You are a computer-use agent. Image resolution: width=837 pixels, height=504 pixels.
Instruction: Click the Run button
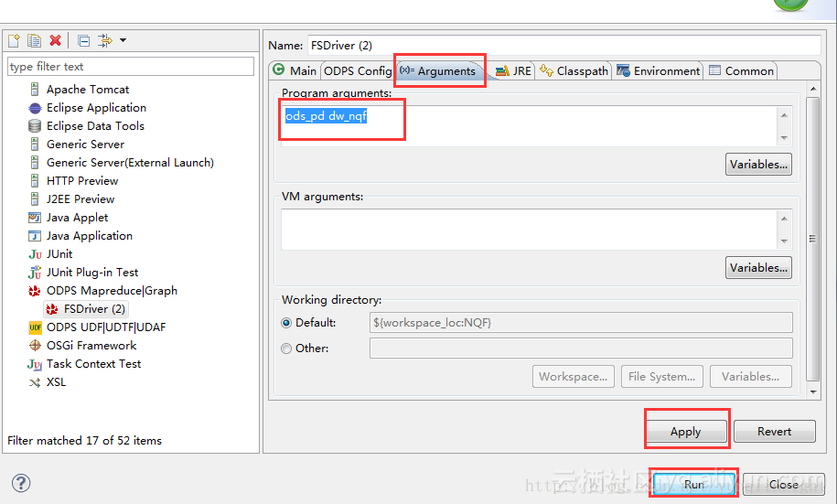pos(694,484)
